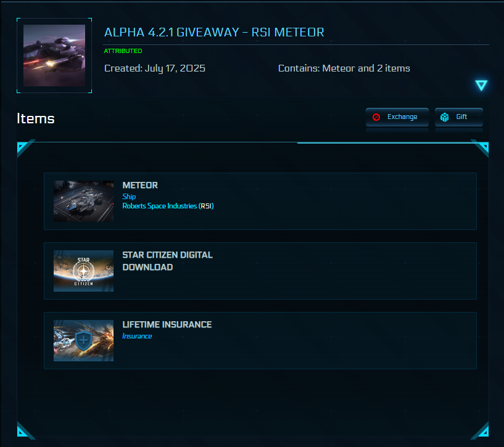Viewport: 504px width, 447px height.
Task: Click the 'Insurance' type label
Action: coord(137,336)
